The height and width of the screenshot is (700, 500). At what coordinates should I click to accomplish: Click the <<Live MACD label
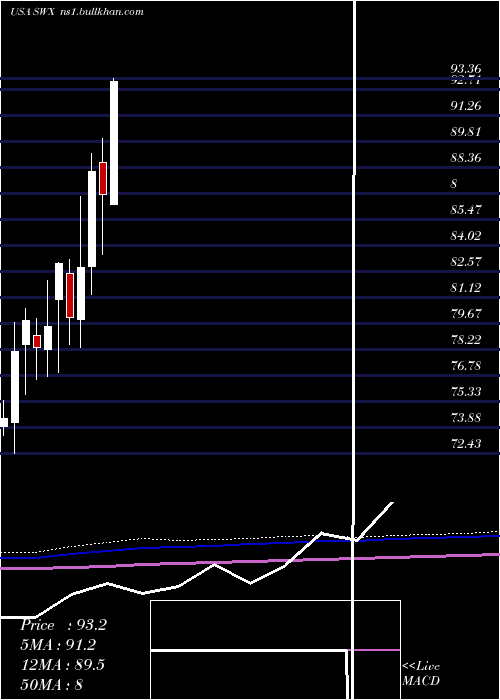(421, 673)
